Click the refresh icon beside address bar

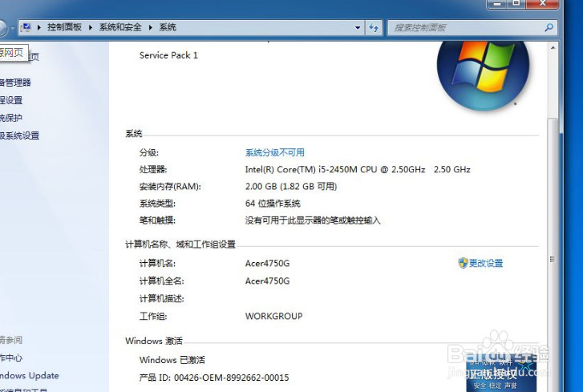pyautogui.click(x=374, y=27)
